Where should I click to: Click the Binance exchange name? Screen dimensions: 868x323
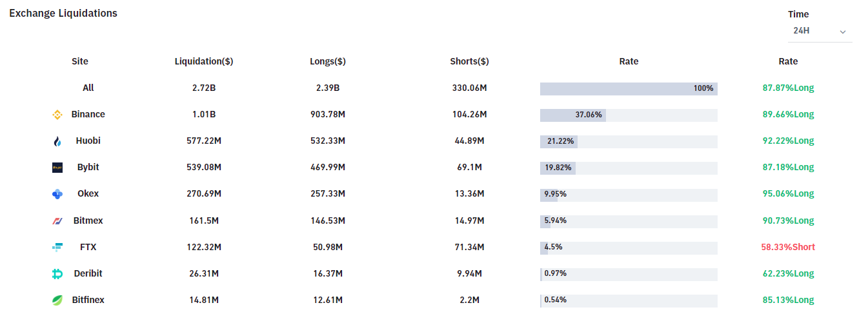(x=88, y=115)
